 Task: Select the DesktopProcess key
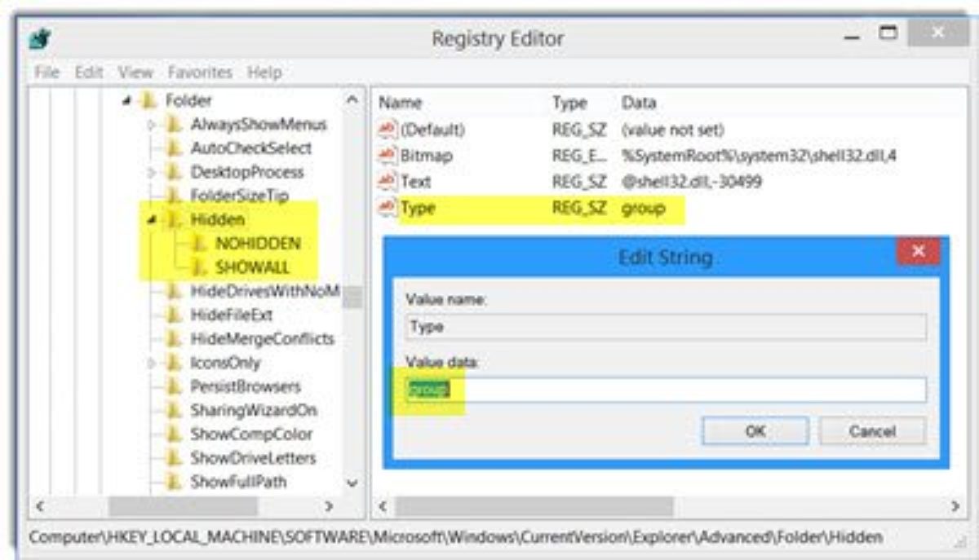(x=247, y=173)
